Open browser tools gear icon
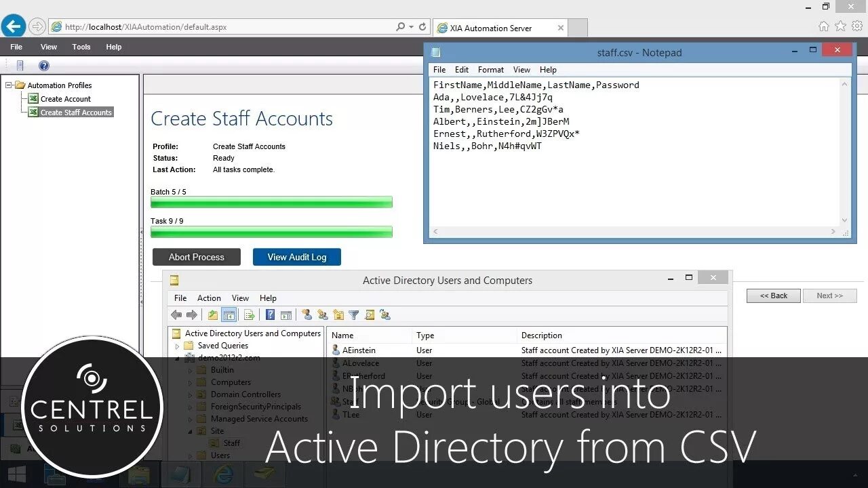Image resolution: width=868 pixels, height=488 pixels. (857, 26)
